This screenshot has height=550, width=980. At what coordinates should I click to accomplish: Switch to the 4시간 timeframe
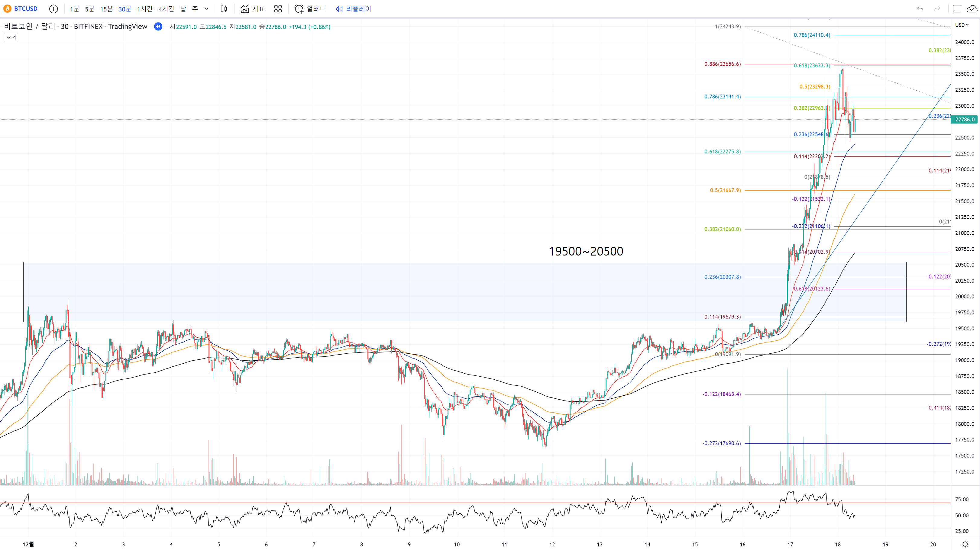(x=166, y=9)
